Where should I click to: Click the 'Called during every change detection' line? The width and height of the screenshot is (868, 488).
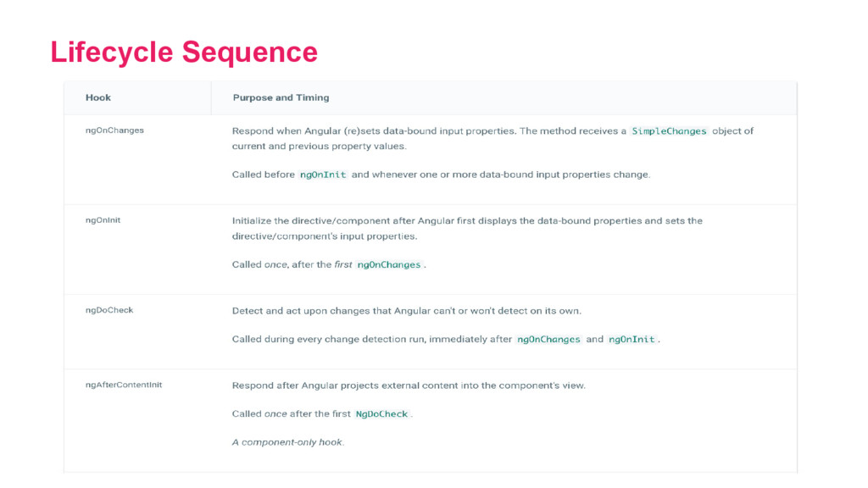[446, 339]
